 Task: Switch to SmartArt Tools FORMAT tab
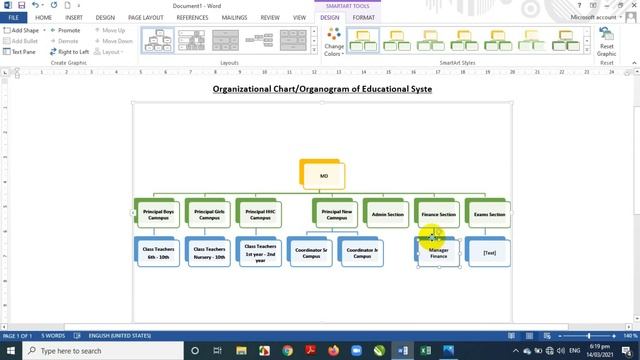click(x=363, y=18)
